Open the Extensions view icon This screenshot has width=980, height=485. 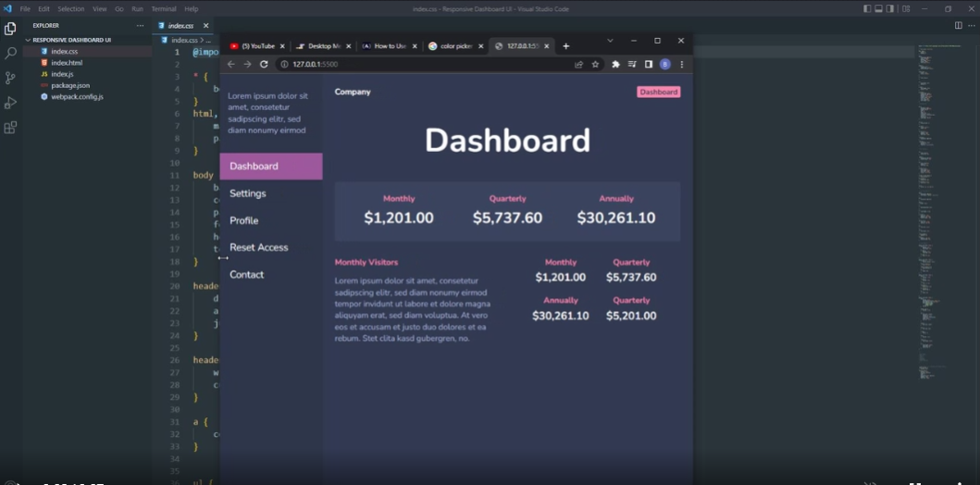10,128
